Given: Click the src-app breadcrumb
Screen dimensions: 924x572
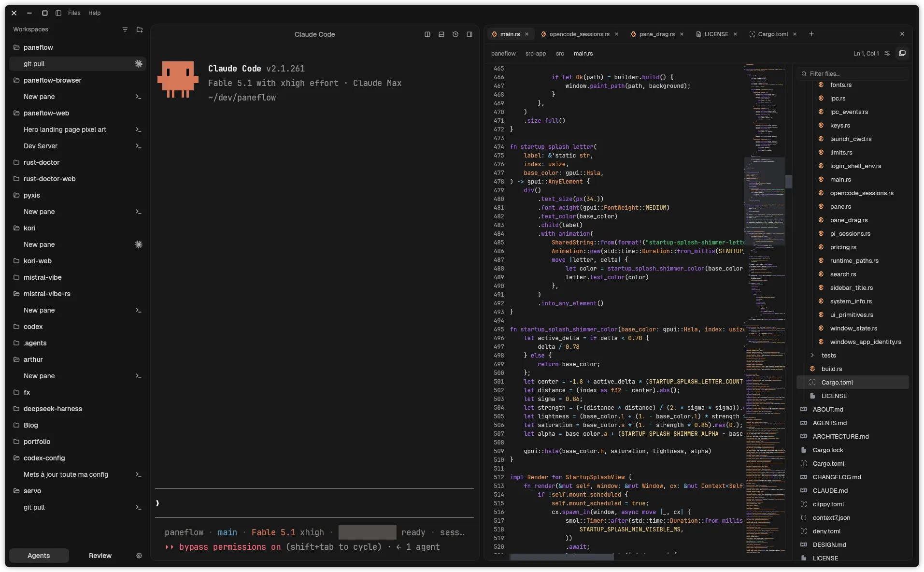Looking at the screenshot, I should [x=536, y=54].
